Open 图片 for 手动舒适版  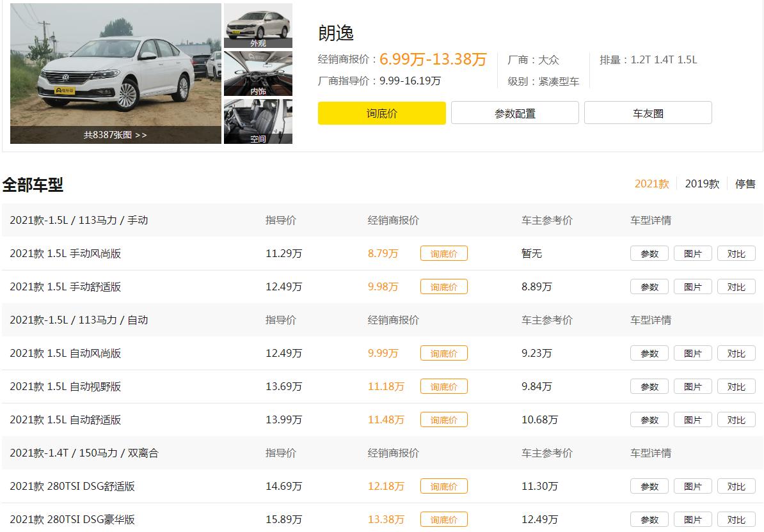point(693,286)
